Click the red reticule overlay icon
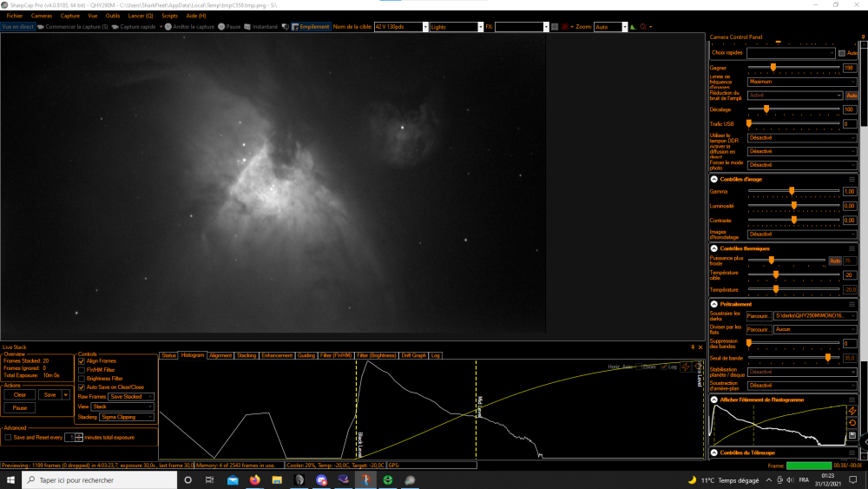The height and width of the screenshot is (489, 868). [x=565, y=27]
